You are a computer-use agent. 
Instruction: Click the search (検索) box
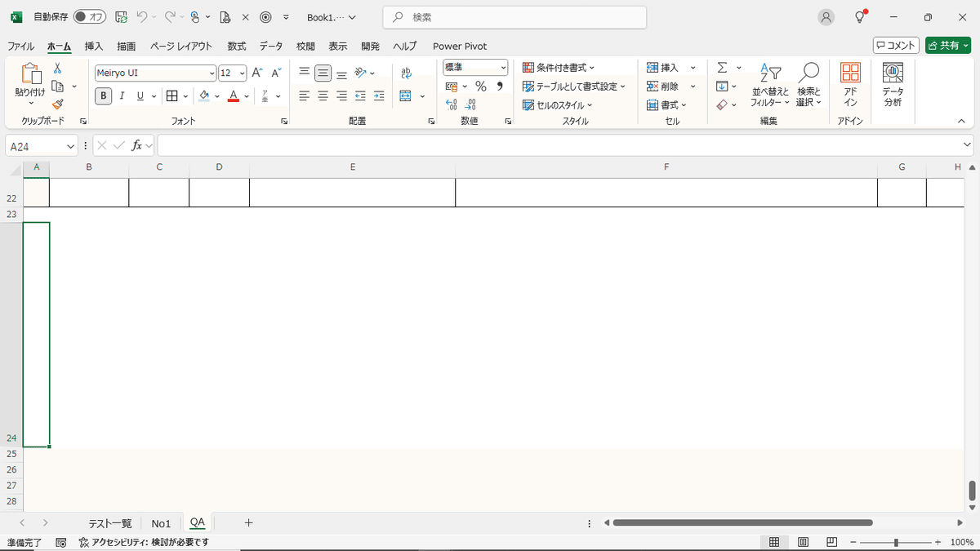click(x=514, y=17)
